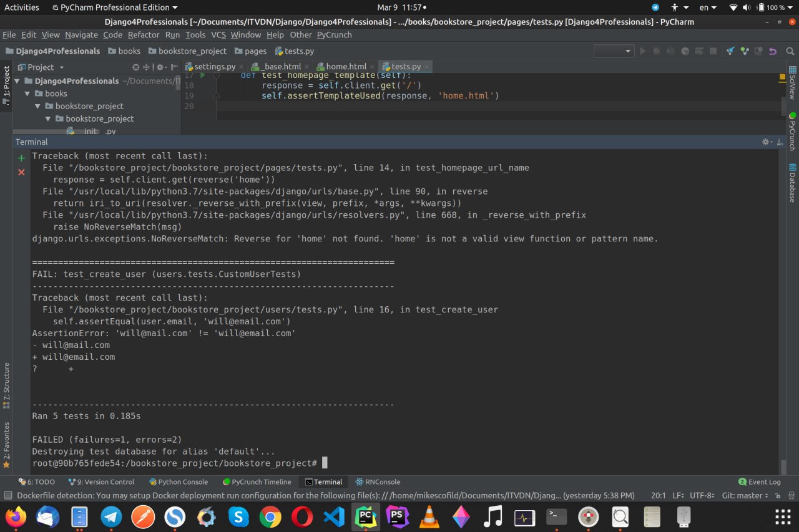This screenshot has height=532, width=799.
Task: Close the settings.py tab
Action: click(x=242, y=67)
